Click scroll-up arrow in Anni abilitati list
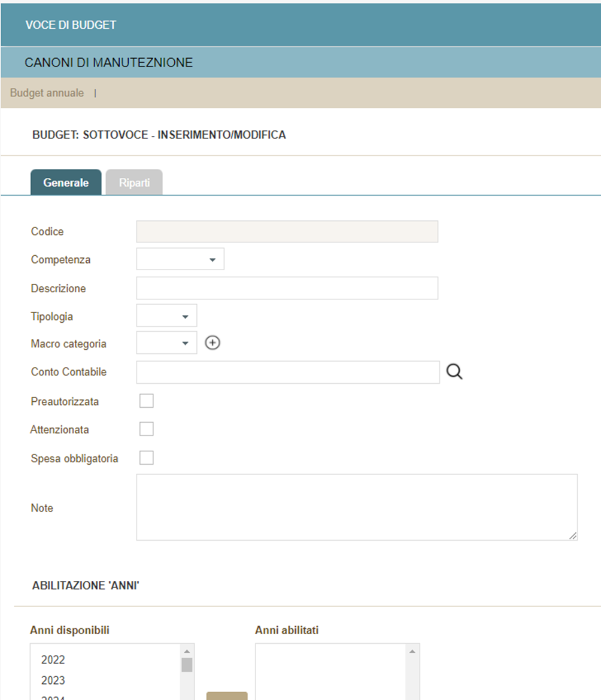 click(x=412, y=651)
